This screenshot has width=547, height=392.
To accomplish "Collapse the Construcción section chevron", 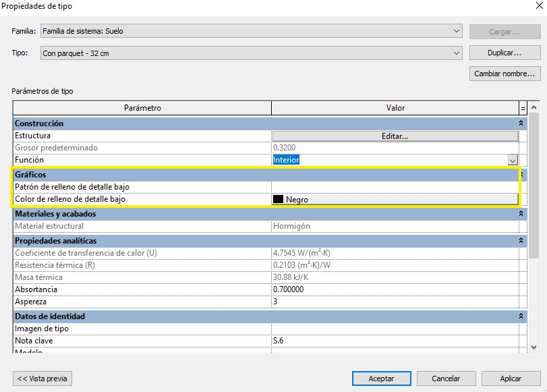I will point(521,123).
